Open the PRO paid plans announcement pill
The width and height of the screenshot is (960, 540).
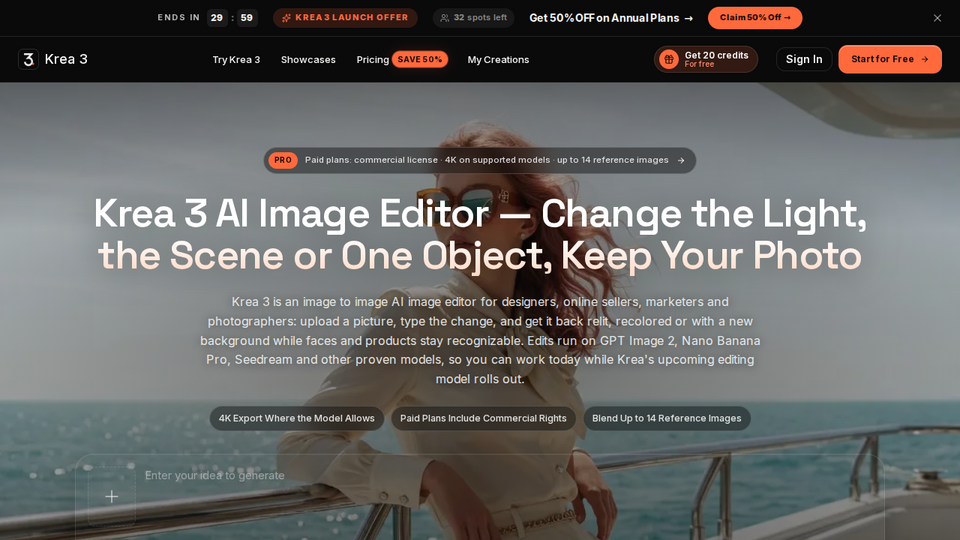479,160
